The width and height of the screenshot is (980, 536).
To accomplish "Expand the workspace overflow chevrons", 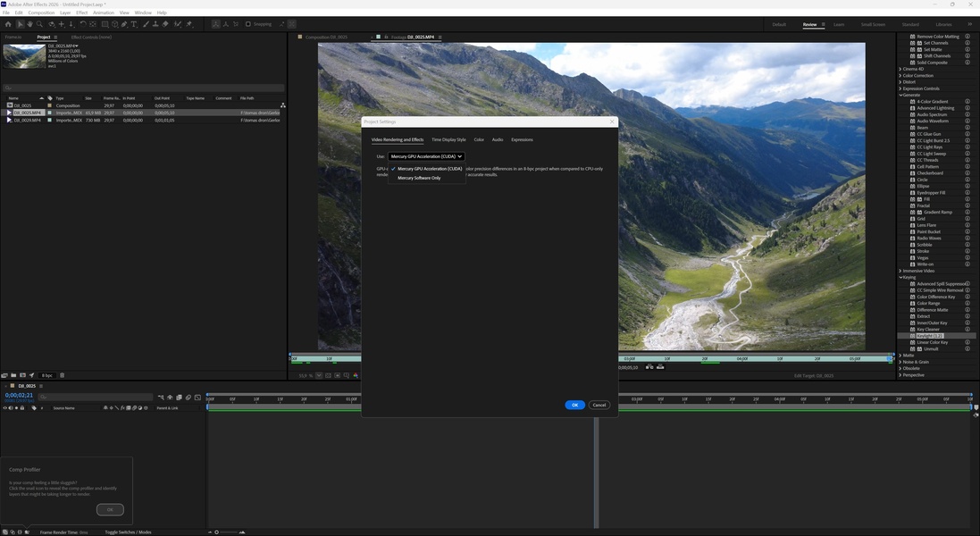I will 970,24.
